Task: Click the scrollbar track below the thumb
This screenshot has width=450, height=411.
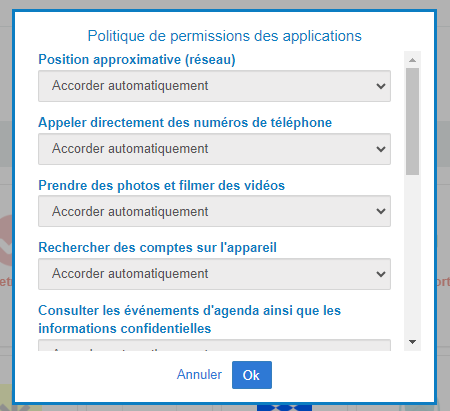Action: (x=412, y=255)
